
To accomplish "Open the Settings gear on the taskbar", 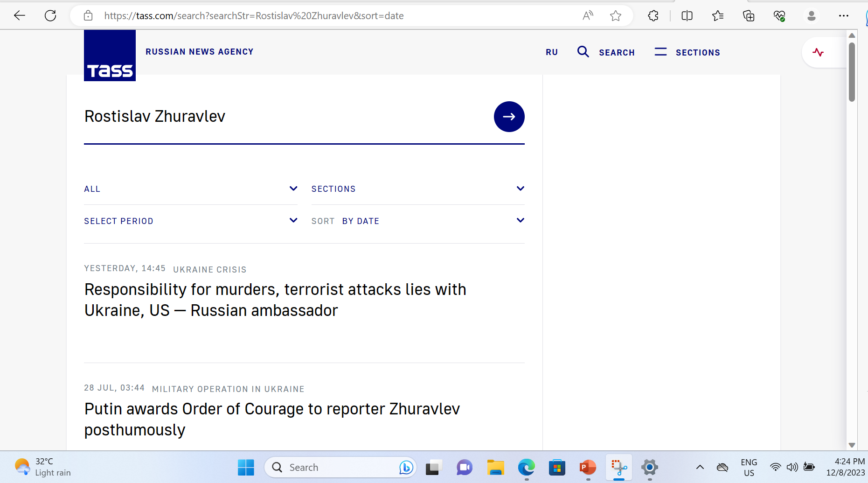I will coord(650,467).
